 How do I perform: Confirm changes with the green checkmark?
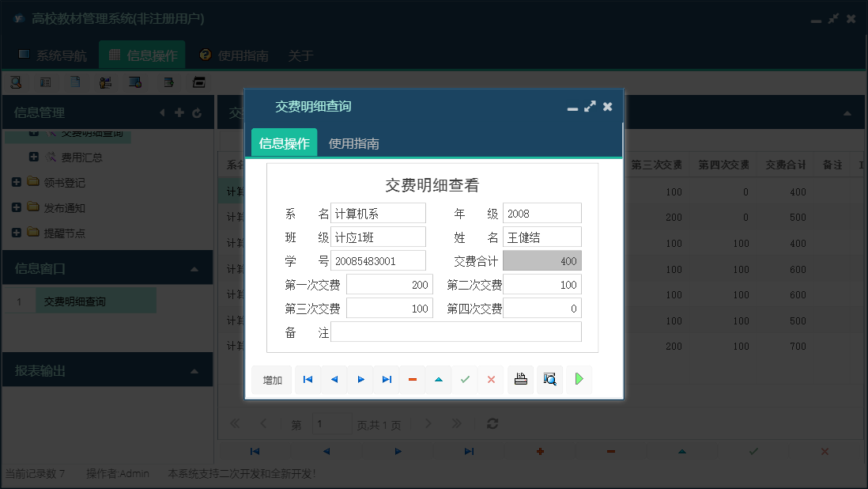tap(465, 380)
